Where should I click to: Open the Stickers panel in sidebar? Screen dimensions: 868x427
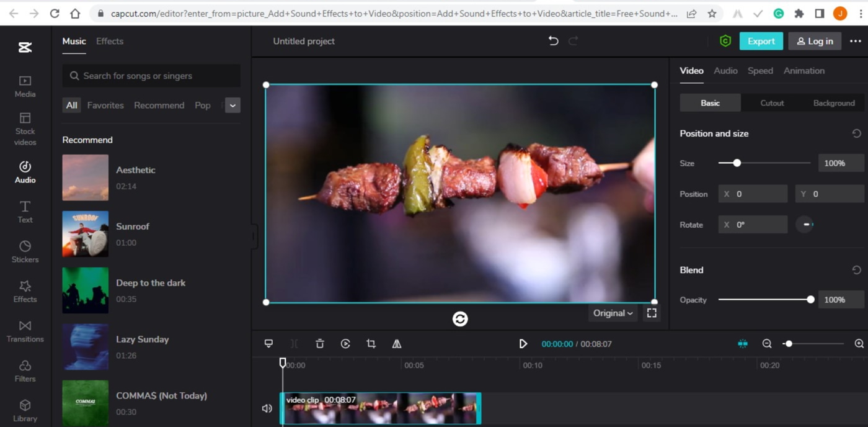tap(25, 251)
